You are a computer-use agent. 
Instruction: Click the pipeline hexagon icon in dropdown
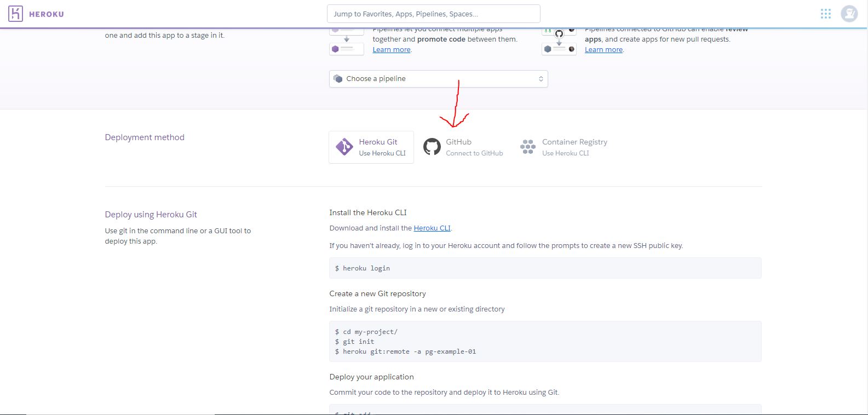[x=338, y=79]
